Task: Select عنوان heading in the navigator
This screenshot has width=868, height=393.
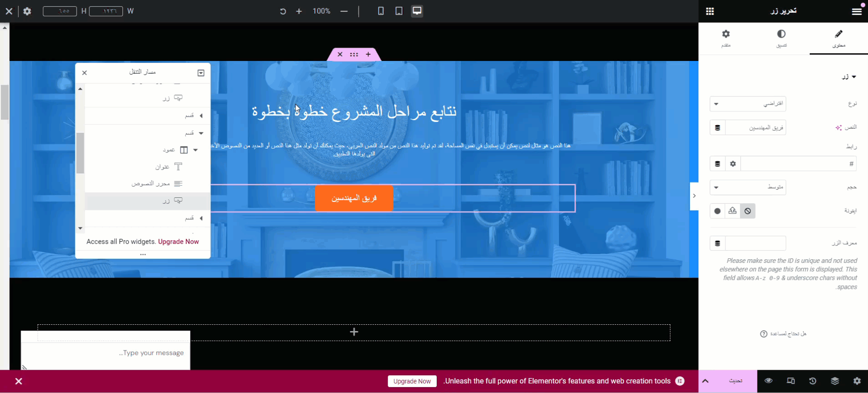Action: point(148,167)
